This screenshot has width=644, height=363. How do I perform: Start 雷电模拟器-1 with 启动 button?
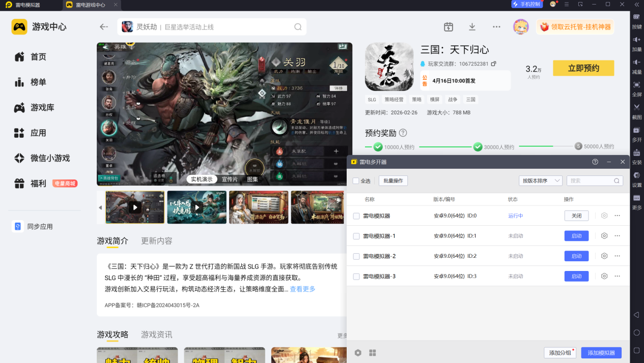point(576,236)
